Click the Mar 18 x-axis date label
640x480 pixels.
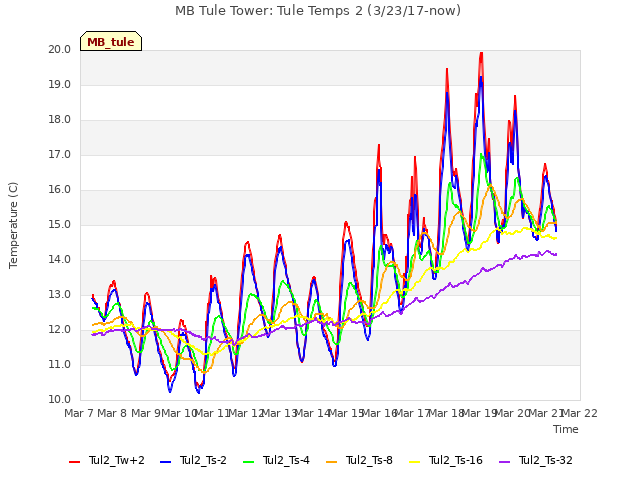coord(446,413)
